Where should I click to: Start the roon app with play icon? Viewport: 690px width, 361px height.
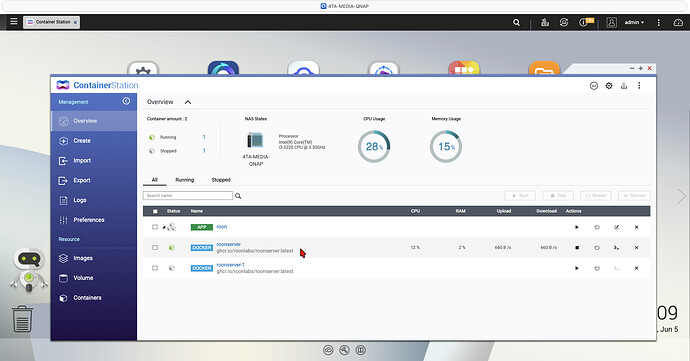click(x=576, y=227)
